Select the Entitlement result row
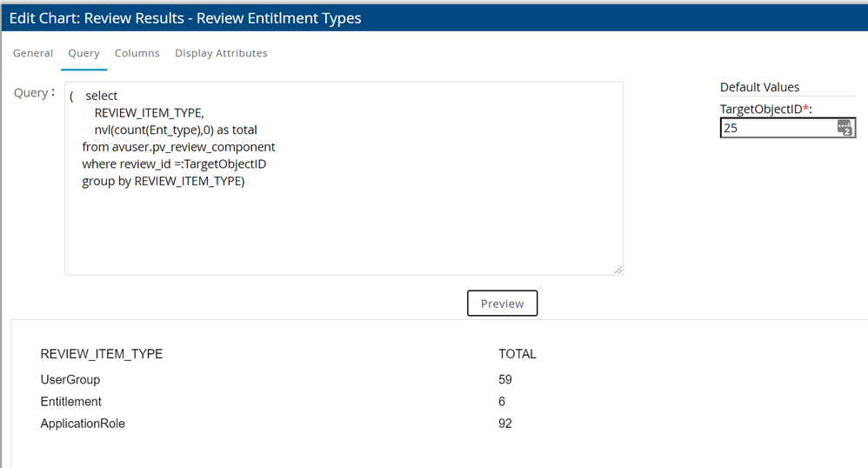The width and height of the screenshot is (868, 468). (x=71, y=402)
